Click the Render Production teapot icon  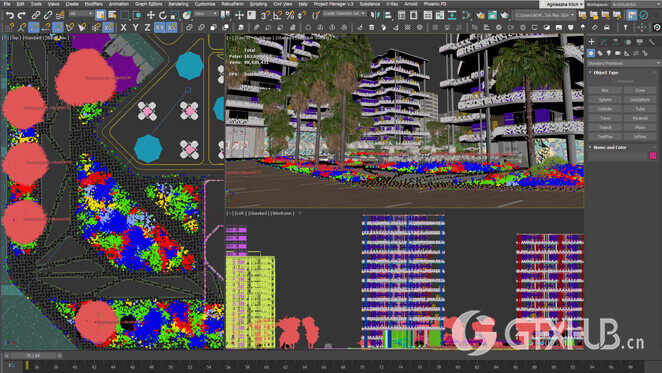(x=505, y=15)
